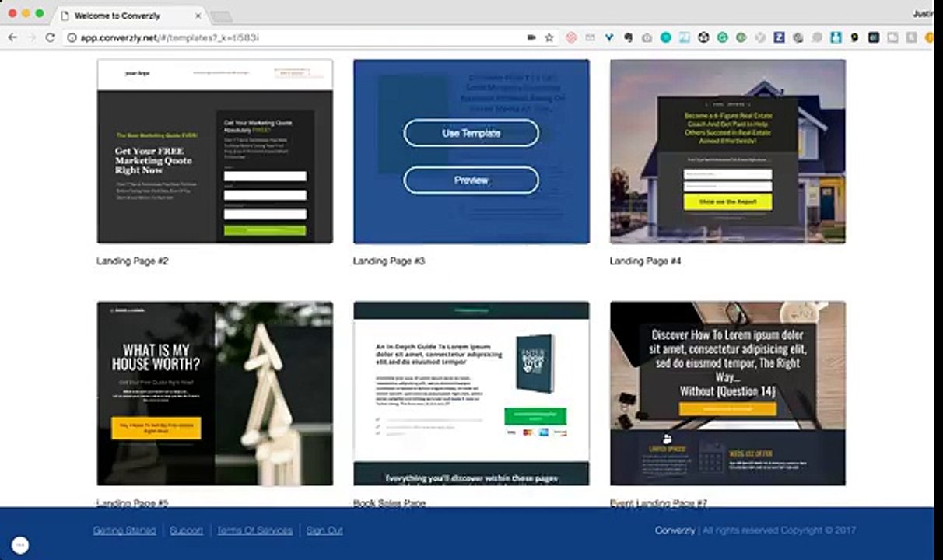Open the soccer ball extension icon
The height and width of the screenshot is (560, 943).
coord(703,37)
